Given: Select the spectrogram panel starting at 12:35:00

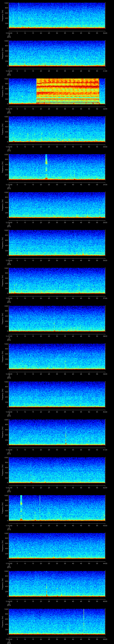Looking at the screenshot, I should click(57, 243).
